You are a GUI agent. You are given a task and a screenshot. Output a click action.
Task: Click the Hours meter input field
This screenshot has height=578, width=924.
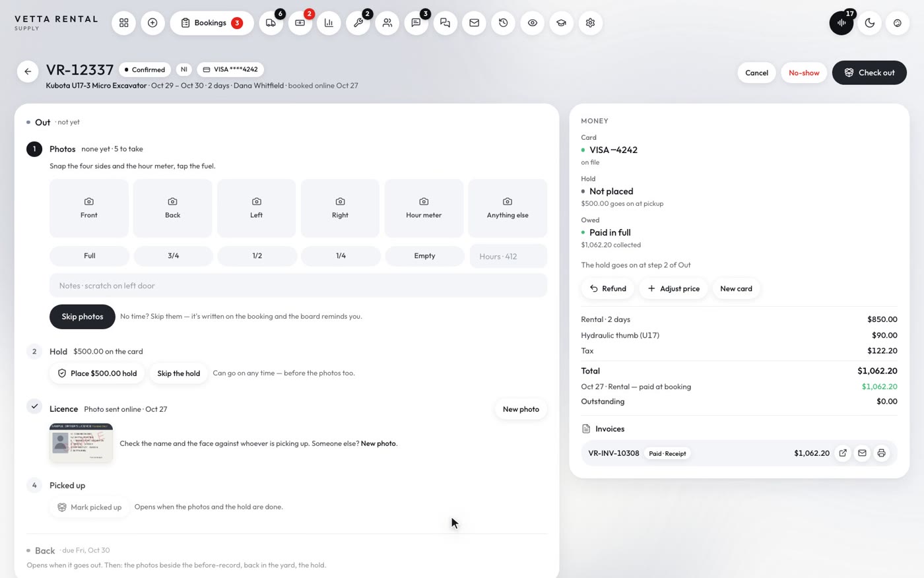coord(508,256)
